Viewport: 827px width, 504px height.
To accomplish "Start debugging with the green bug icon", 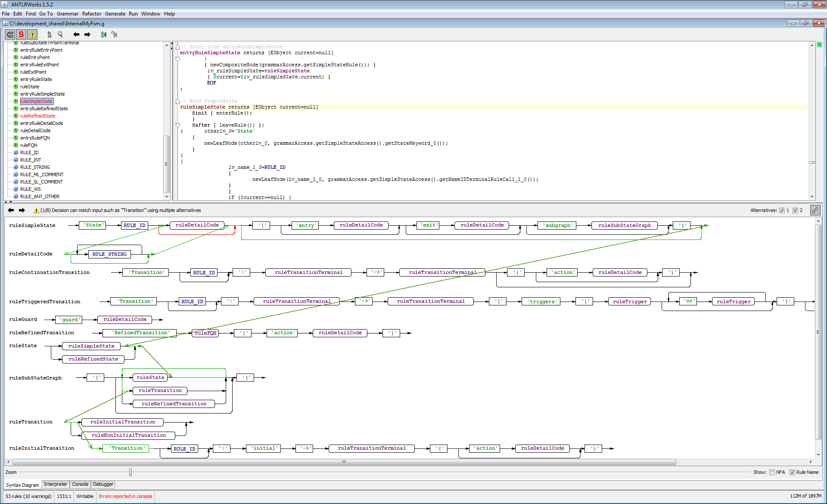I will pos(103,34).
